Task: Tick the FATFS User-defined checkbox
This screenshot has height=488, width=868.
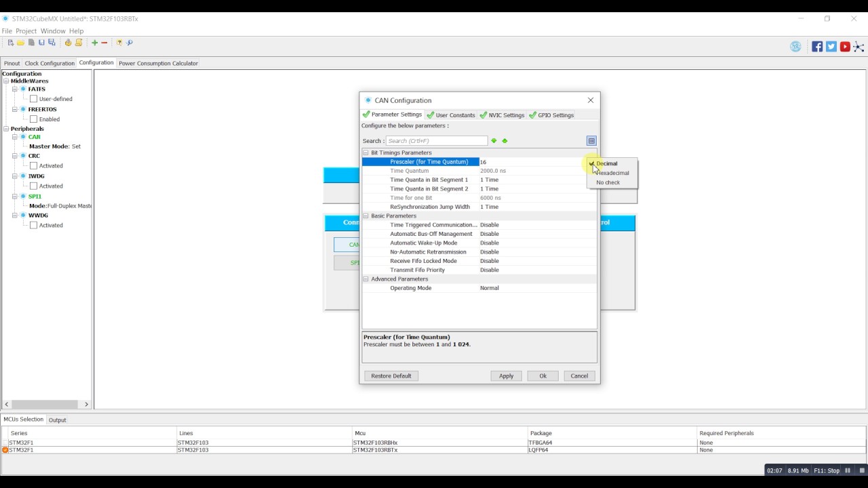Action: [34, 99]
